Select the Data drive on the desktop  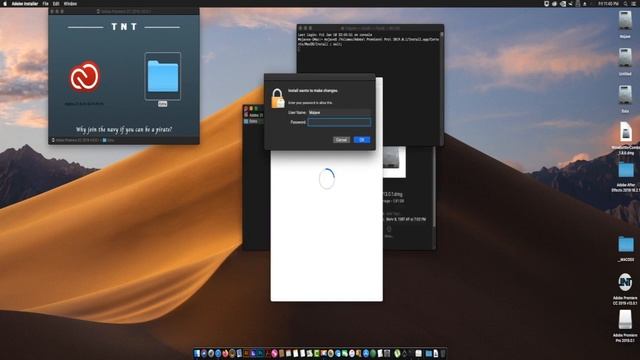625,95
